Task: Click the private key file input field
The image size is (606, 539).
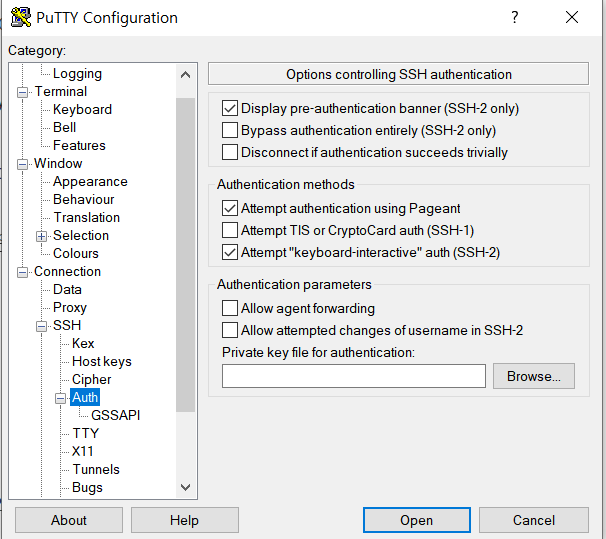Action: coord(354,376)
